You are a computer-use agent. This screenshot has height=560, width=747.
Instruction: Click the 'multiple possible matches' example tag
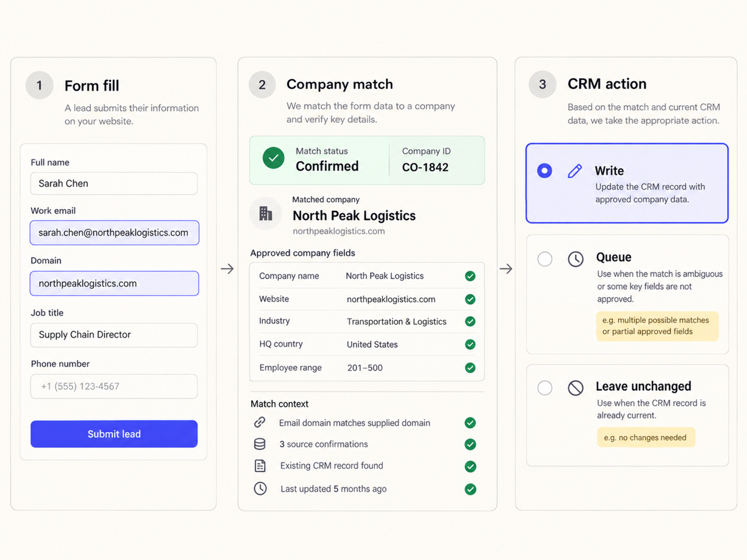(x=657, y=326)
